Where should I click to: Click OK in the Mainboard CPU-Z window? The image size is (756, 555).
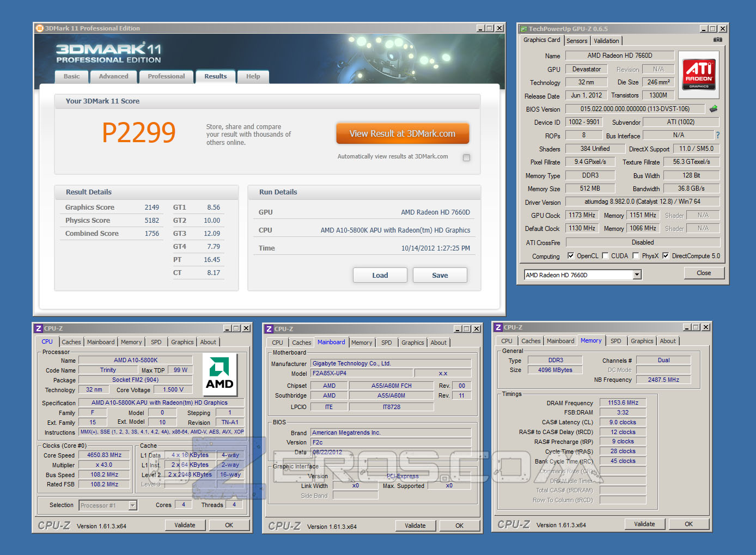[460, 526]
